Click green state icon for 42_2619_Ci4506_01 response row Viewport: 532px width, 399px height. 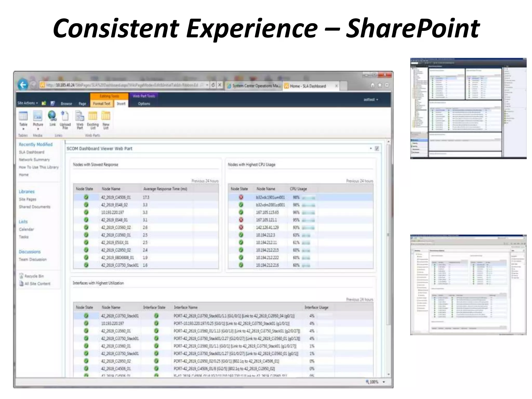pos(86,197)
